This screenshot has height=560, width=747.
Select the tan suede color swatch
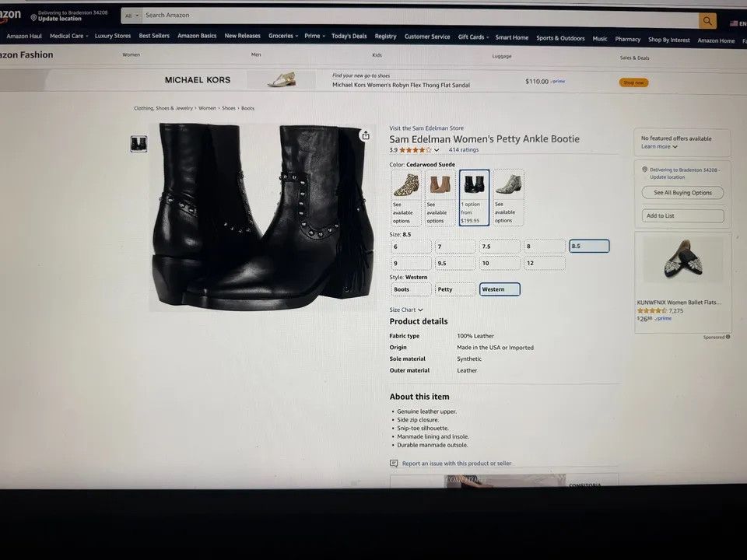tap(440, 197)
